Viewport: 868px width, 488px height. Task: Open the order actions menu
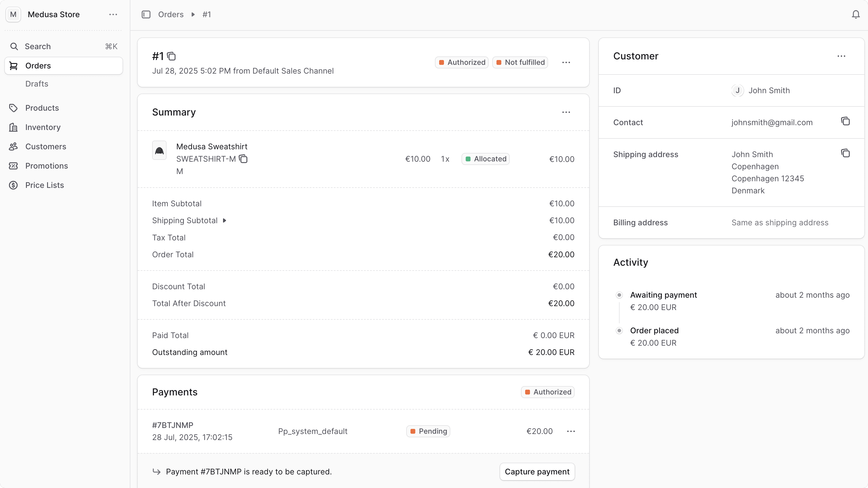(566, 62)
